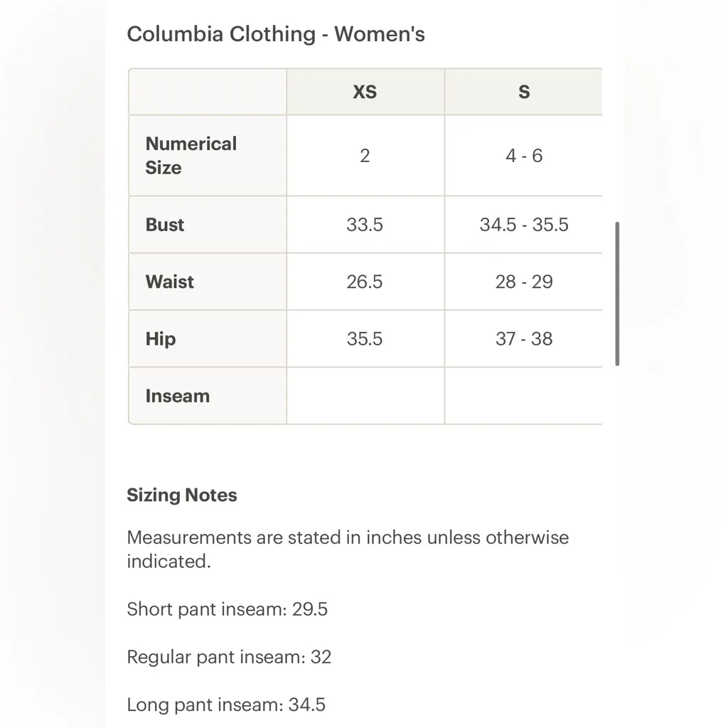Select the Bust row label
Image resolution: width=728 pixels, height=728 pixels.
click(x=165, y=225)
